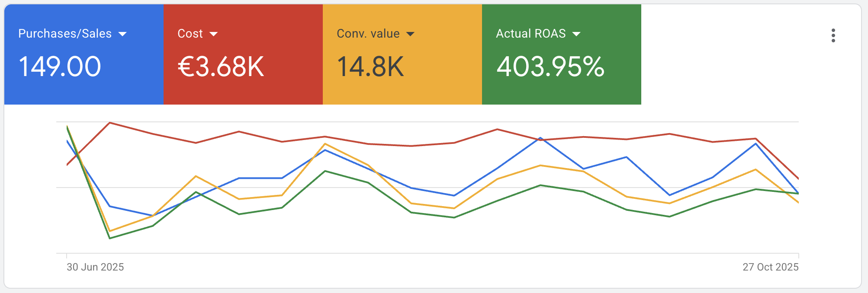Image resolution: width=868 pixels, height=293 pixels.
Task: Toggle the yellow tile via the 14.8K value
Action: coord(370,67)
